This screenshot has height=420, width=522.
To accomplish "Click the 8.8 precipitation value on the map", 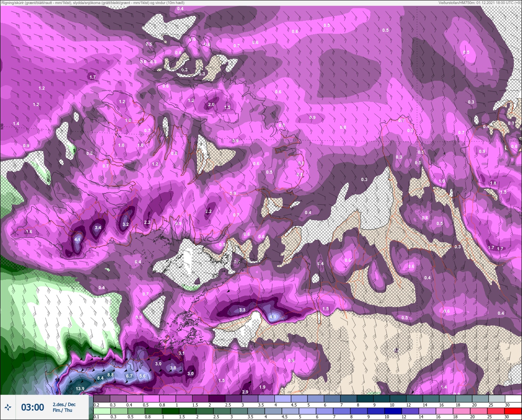I will [x=111, y=375].
